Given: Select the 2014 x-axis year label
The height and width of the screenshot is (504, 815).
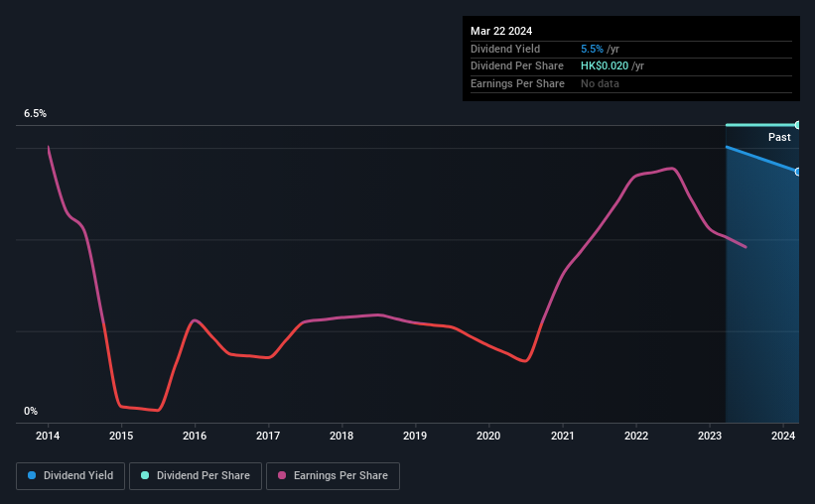Looking at the screenshot, I should [x=48, y=436].
